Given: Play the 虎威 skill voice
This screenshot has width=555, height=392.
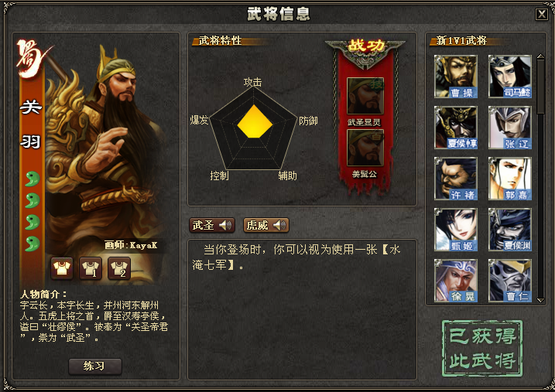Looking at the screenshot, I should (266, 225).
